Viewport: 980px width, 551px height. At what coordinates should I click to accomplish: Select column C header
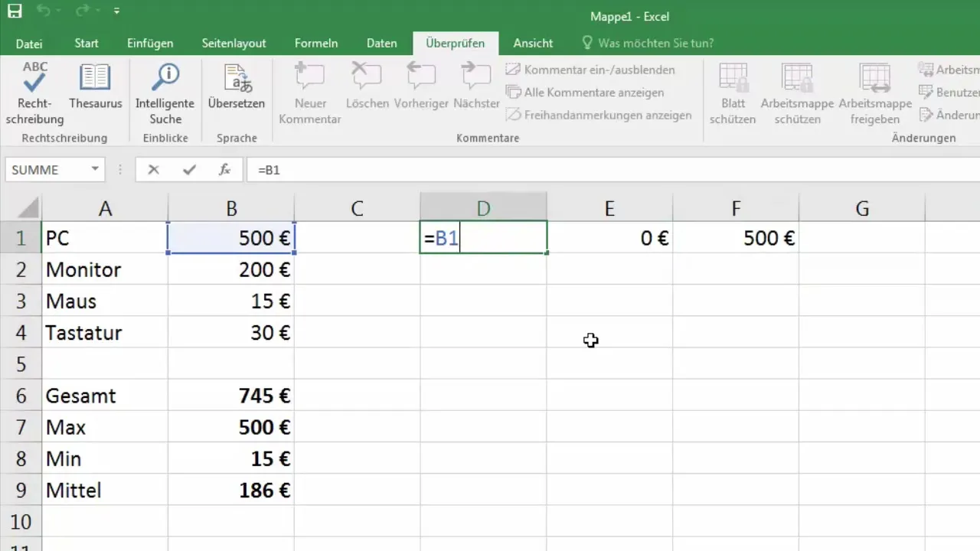point(357,207)
